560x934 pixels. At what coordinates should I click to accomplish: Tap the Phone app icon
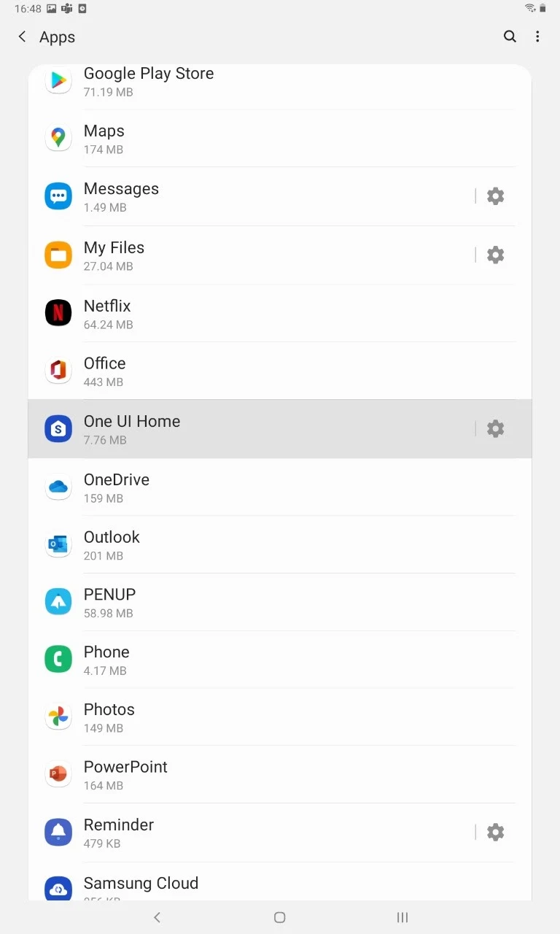58,660
